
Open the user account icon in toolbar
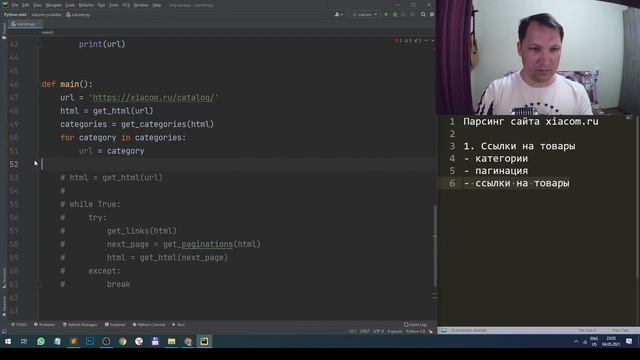tap(338, 14)
